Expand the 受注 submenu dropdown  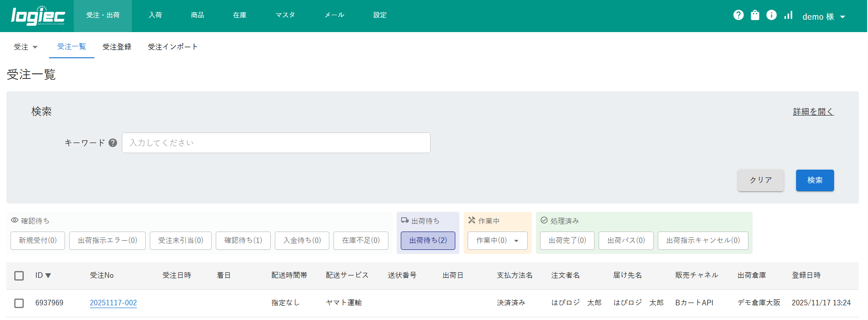click(26, 47)
